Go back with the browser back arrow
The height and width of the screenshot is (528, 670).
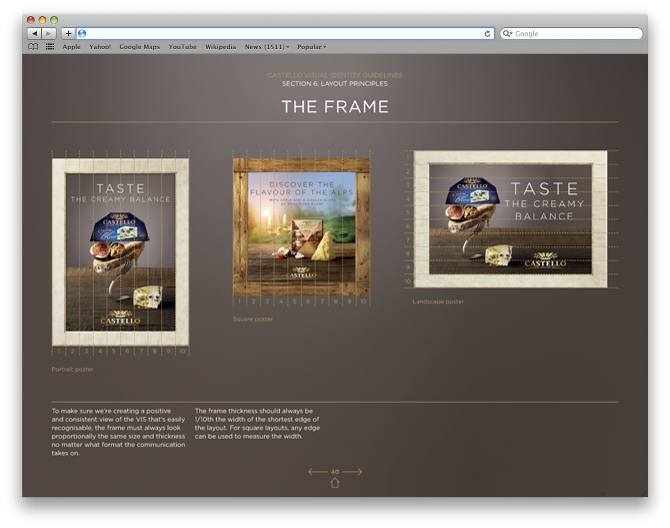(35, 33)
